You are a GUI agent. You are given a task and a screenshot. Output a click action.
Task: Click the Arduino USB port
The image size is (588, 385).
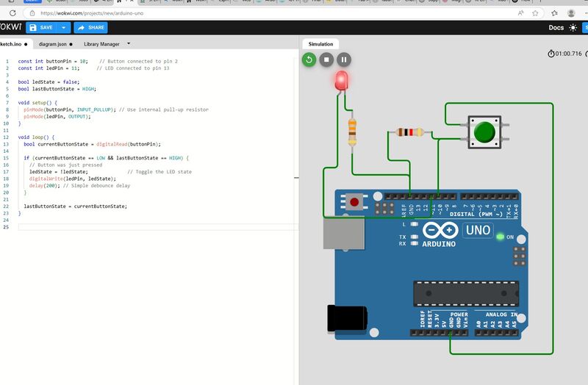[x=343, y=234]
